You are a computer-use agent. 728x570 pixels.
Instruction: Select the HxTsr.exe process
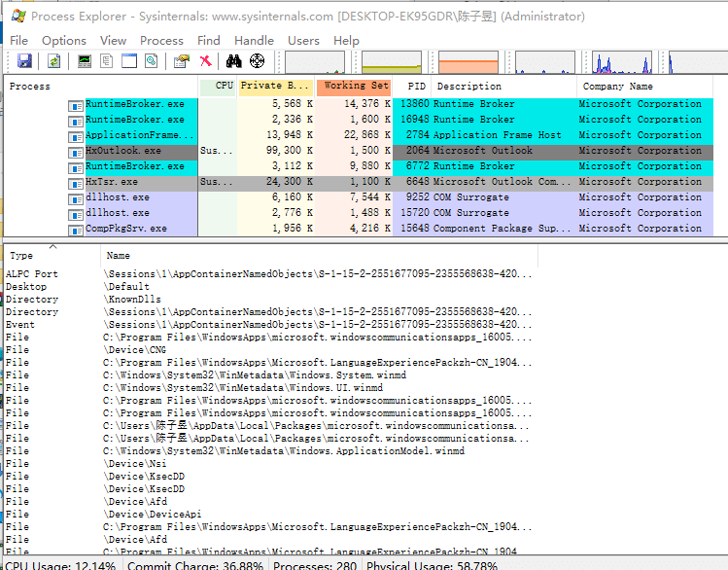359,182
